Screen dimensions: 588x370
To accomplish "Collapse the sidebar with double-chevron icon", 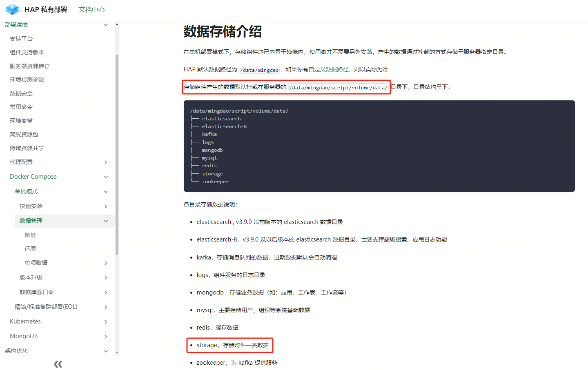I will (58, 364).
